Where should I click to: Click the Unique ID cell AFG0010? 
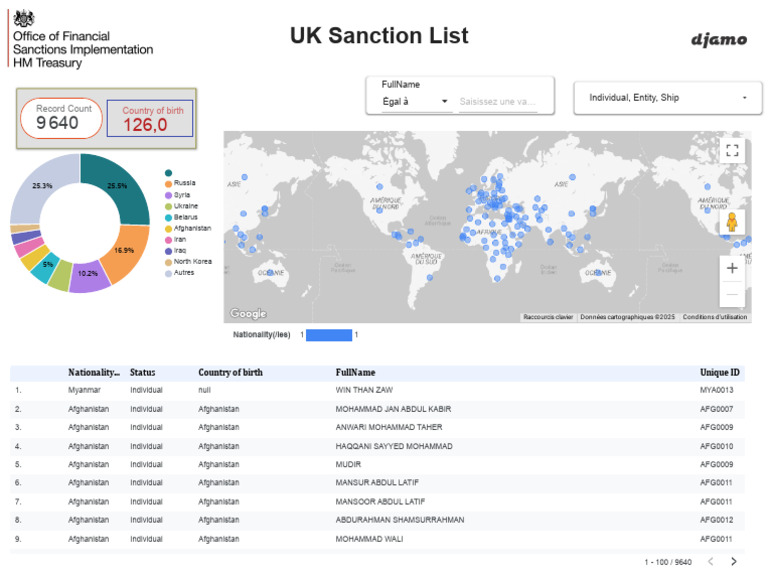717,446
